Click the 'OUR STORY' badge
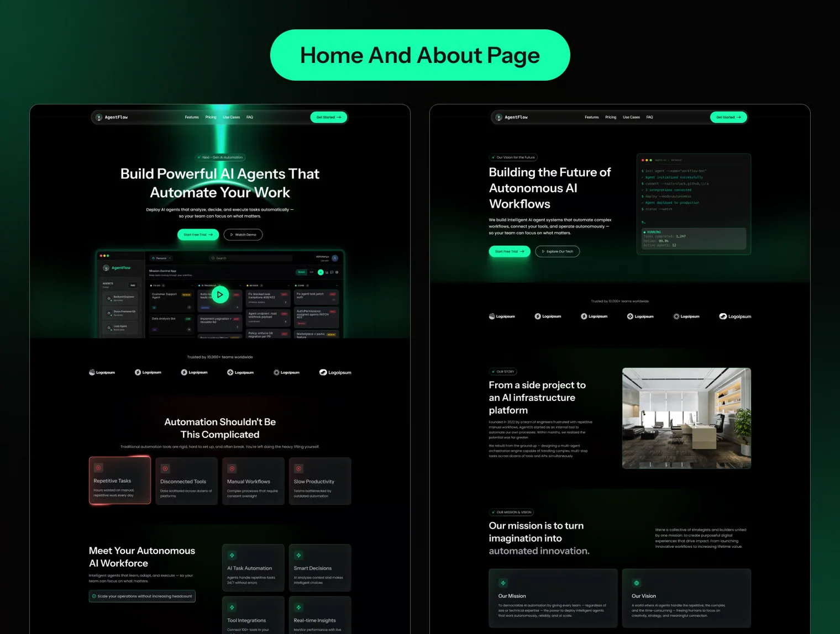The width and height of the screenshot is (840, 634). (503, 372)
